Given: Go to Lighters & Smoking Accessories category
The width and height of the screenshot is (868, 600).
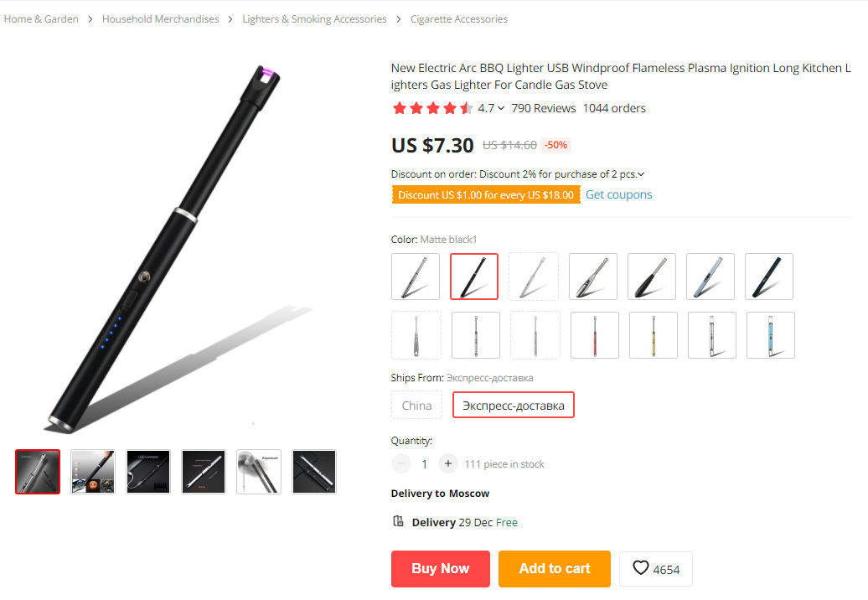Looking at the screenshot, I should point(314,18).
